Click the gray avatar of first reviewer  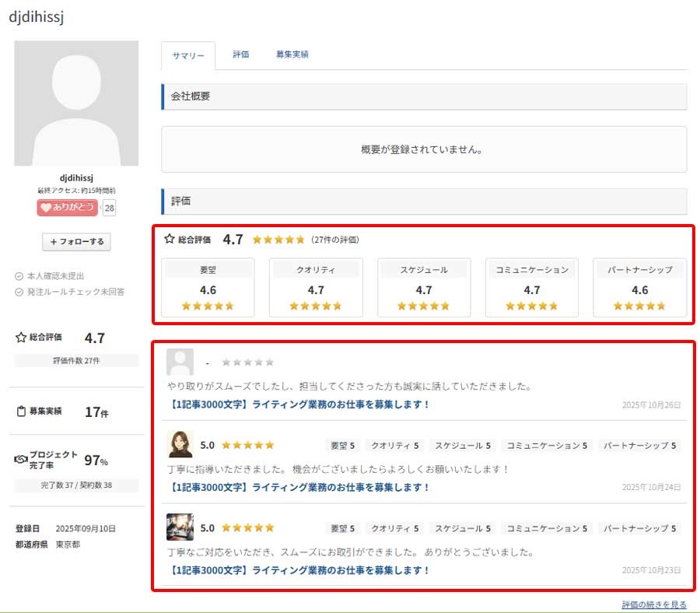pos(180,362)
